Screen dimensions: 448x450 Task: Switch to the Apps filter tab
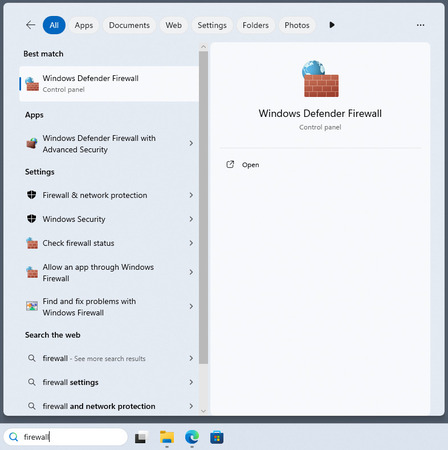(x=84, y=25)
